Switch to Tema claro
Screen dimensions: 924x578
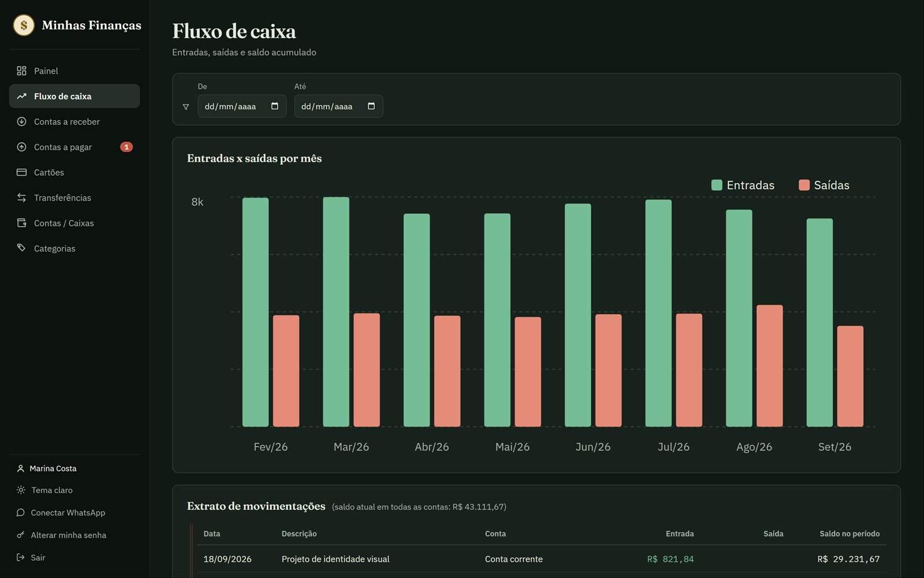click(52, 490)
